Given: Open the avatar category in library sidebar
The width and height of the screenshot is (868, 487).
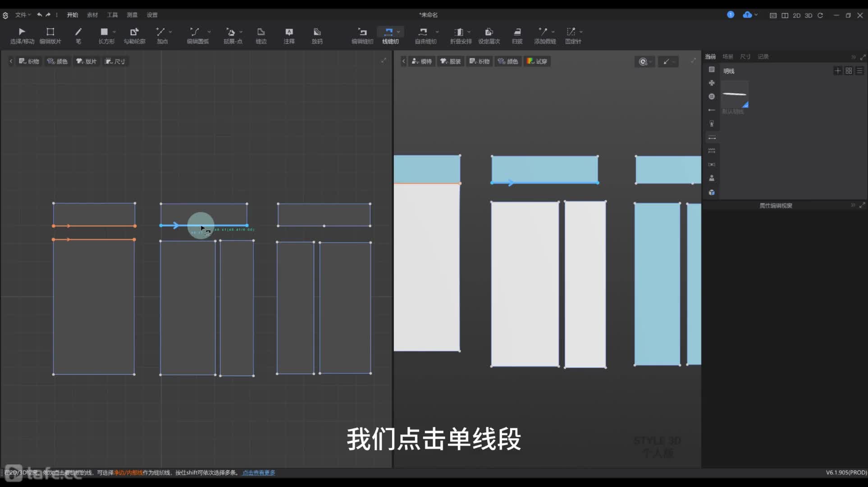Looking at the screenshot, I should (712, 178).
